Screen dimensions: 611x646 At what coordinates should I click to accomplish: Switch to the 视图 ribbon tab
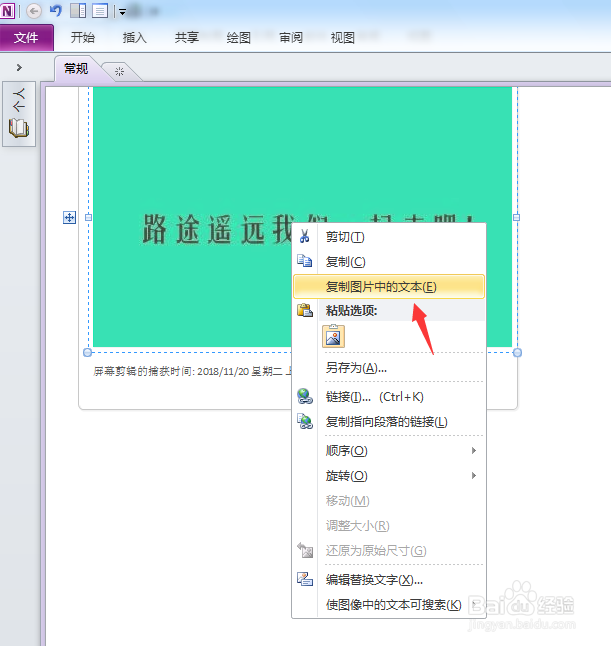[x=343, y=37]
